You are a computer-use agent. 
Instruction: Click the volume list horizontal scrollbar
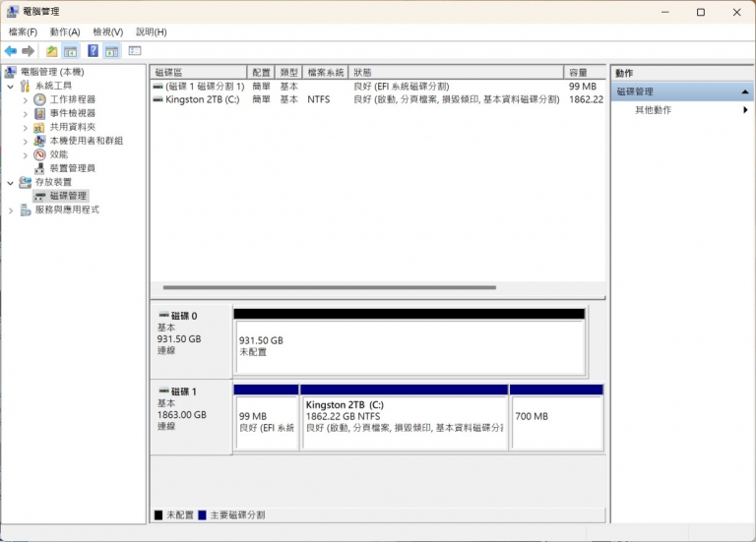(x=330, y=287)
